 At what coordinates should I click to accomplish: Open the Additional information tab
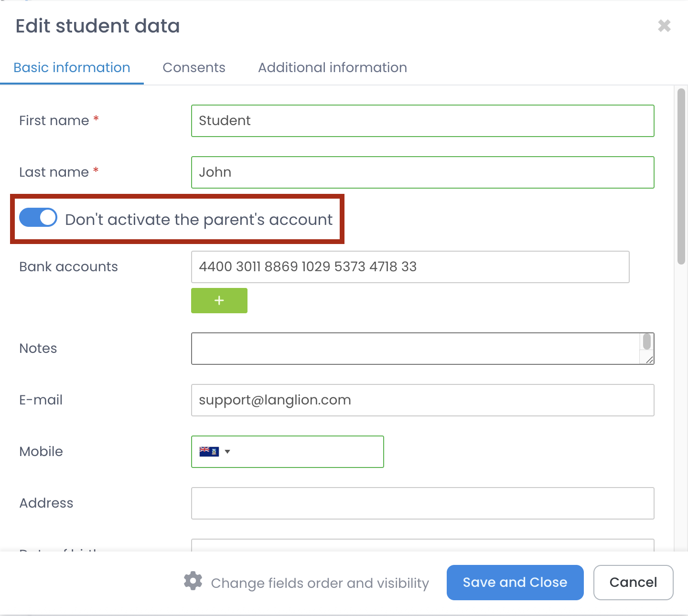[x=332, y=67]
